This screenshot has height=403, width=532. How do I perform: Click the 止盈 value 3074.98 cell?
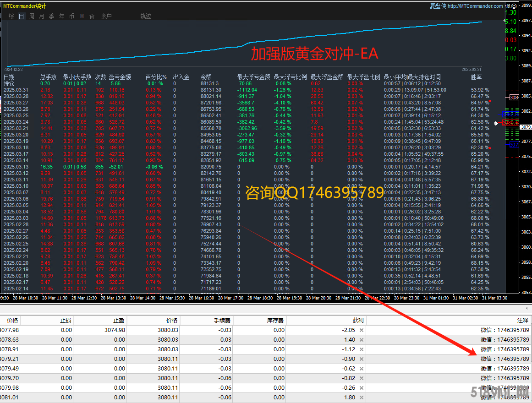(x=115, y=330)
